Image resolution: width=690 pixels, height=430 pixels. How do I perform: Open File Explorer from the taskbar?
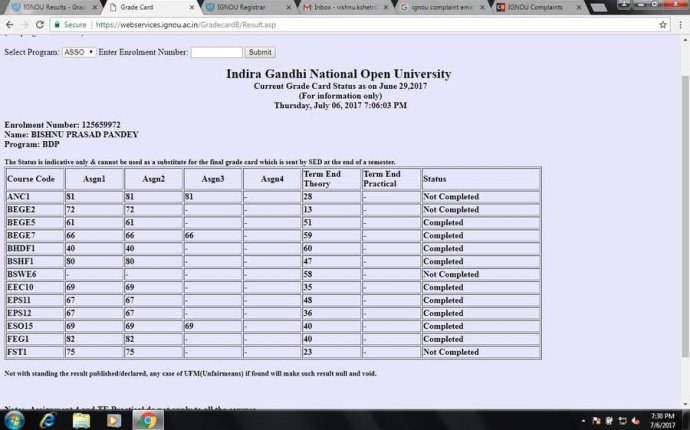pos(81,420)
